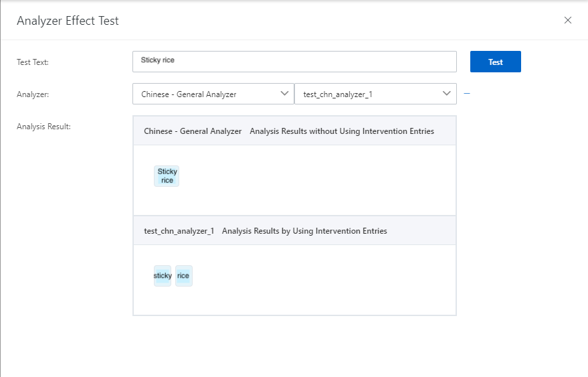588x377 pixels.
Task: Click the test_chn_analyzer_1 results header
Action: (179, 231)
